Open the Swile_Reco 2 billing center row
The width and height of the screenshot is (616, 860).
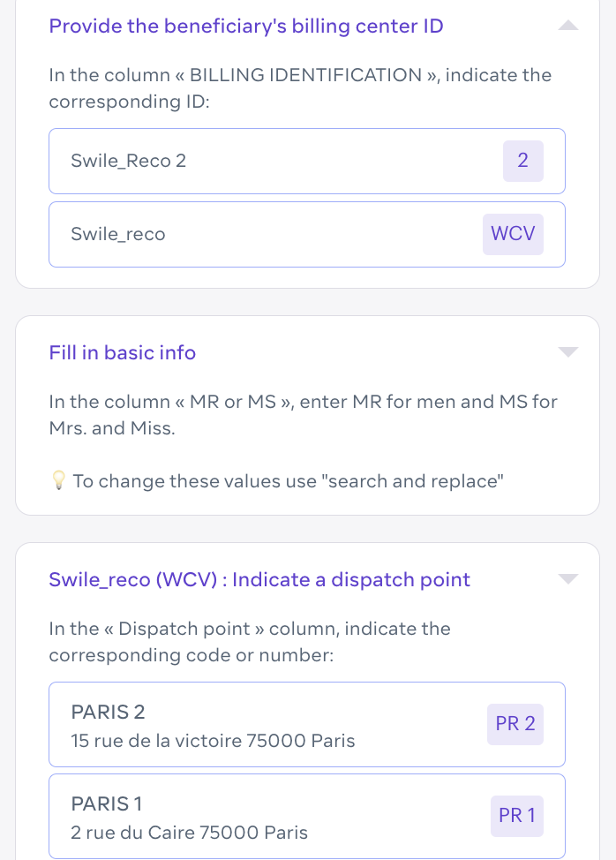point(307,162)
